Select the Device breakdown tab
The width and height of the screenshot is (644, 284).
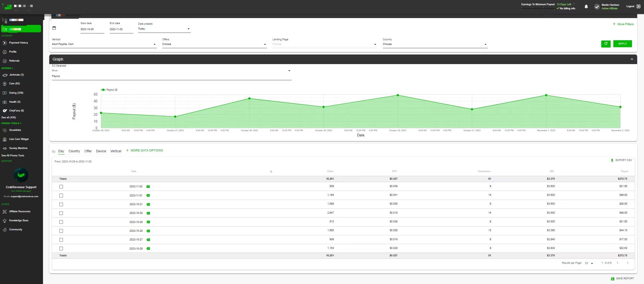pyautogui.click(x=101, y=151)
